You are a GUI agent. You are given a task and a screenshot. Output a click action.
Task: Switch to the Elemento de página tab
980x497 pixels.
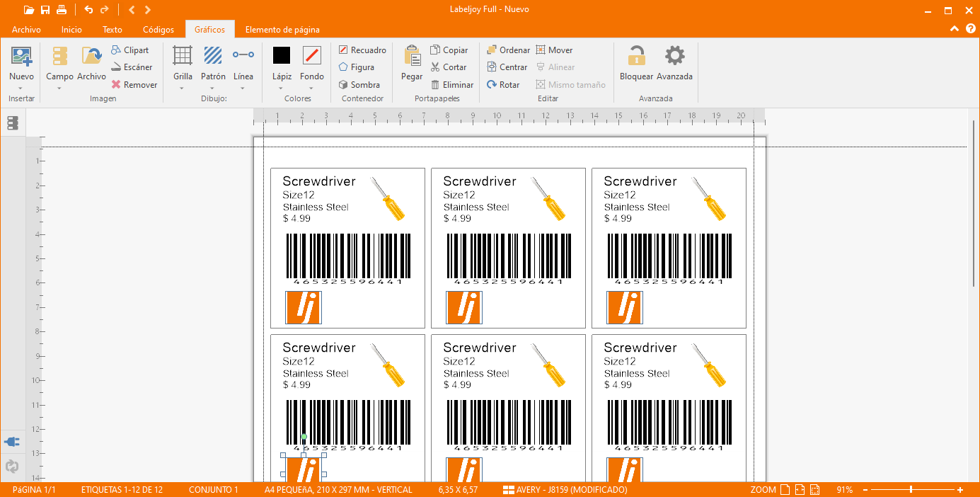tap(282, 30)
